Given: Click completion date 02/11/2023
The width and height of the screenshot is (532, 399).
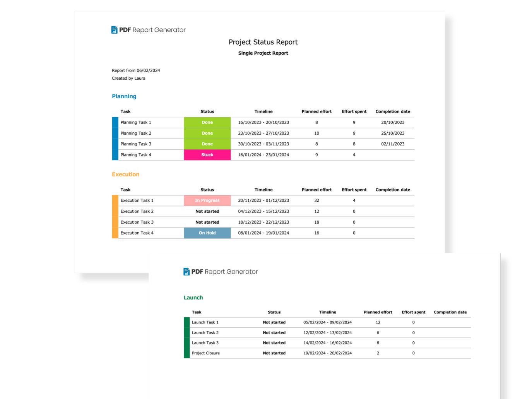Looking at the screenshot, I should point(393,144).
